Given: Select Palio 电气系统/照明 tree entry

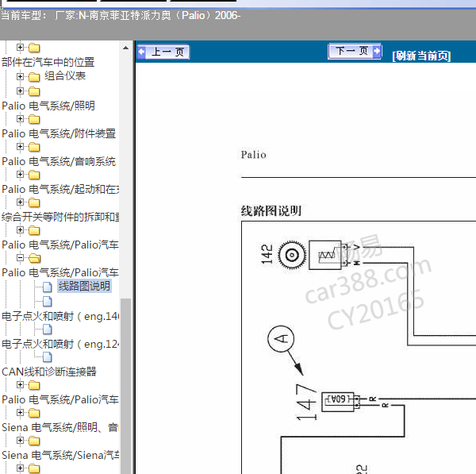Looking at the screenshot, I should click(x=48, y=106).
